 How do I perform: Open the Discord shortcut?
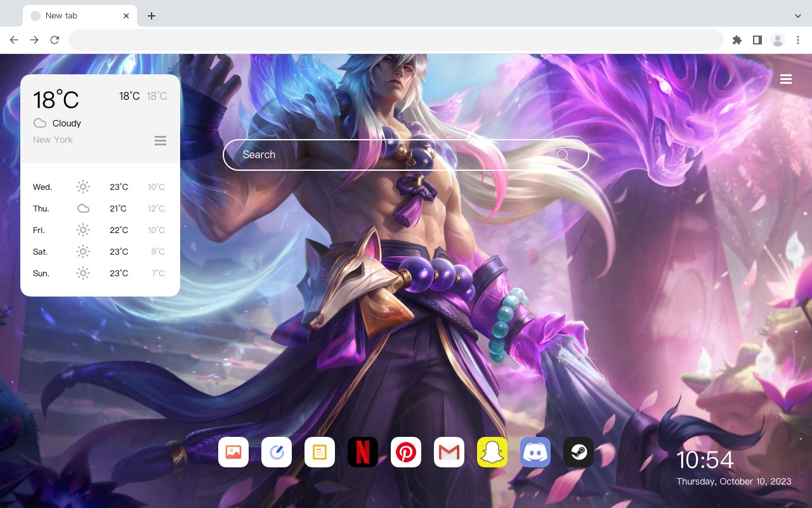tap(535, 452)
